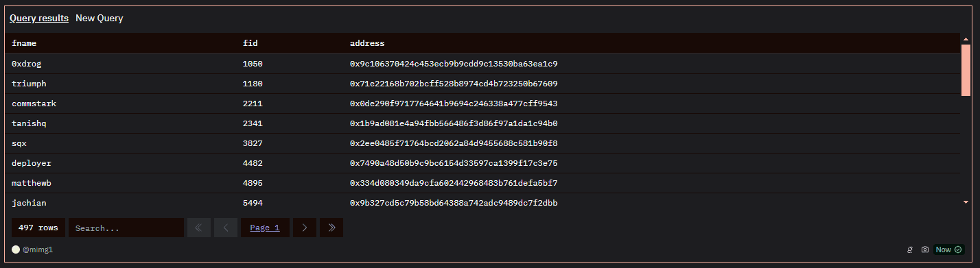The width and height of the screenshot is (980, 268).
Task: Open the New Query tab
Action: pos(100,19)
